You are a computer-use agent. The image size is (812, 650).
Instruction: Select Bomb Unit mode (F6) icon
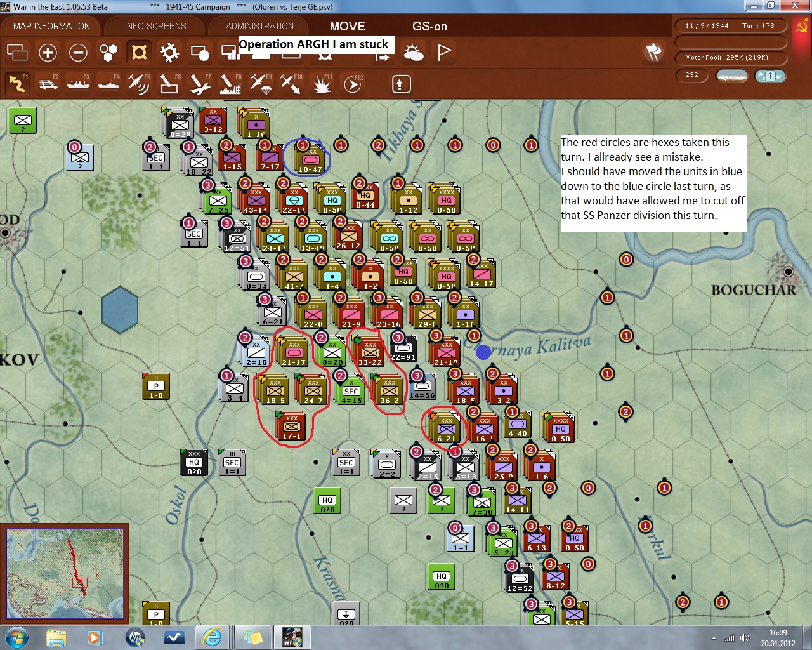point(169,84)
